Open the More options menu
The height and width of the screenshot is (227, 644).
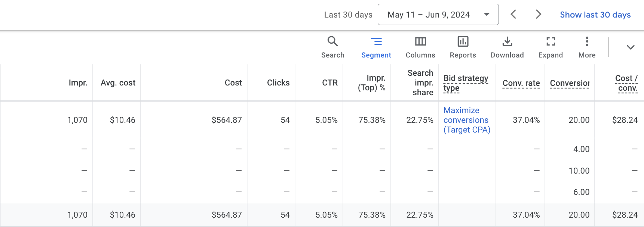tap(587, 47)
